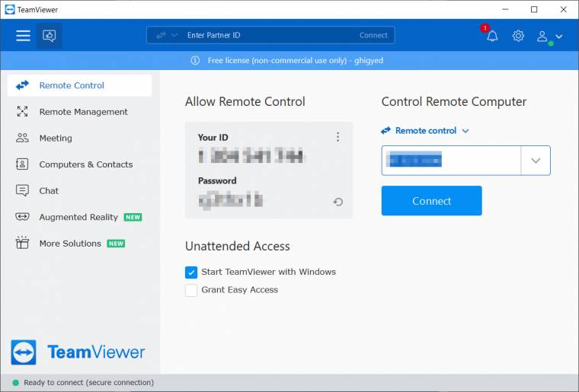This screenshot has width=579, height=392.
Task: Open the settings gear
Action: pyautogui.click(x=518, y=36)
